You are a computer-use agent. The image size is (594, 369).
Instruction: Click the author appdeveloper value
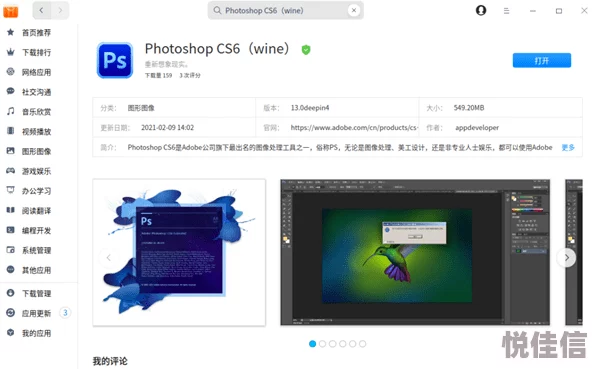[477, 128]
